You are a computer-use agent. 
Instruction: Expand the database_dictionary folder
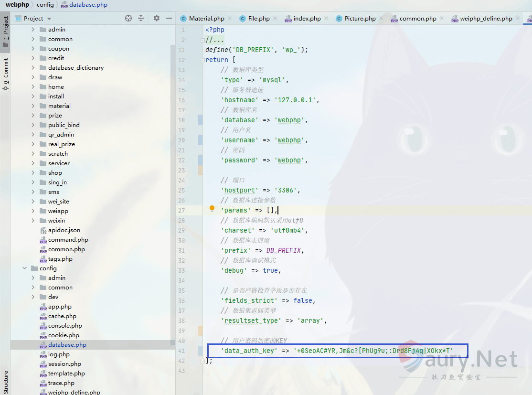pos(33,68)
